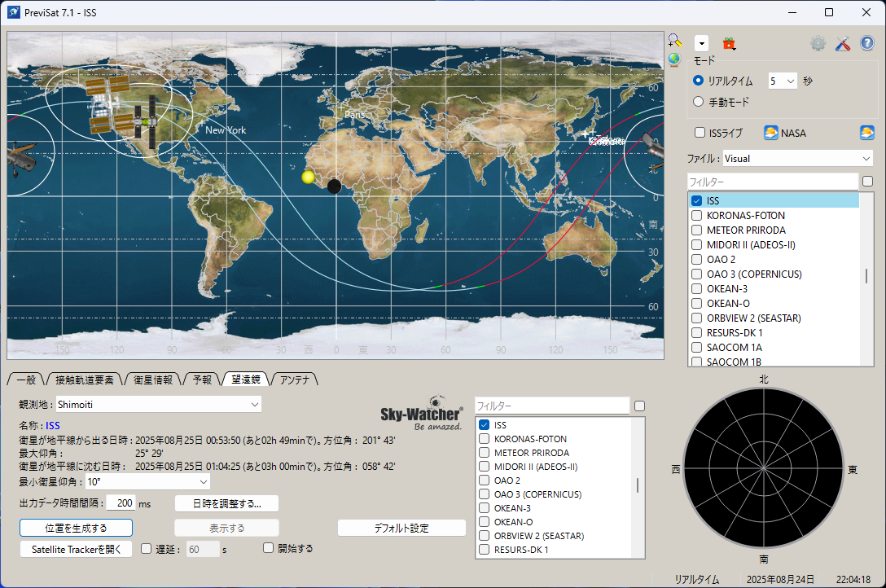
Task: Check METEOR PRIRODA in upper satellite list
Action: coord(697,230)
